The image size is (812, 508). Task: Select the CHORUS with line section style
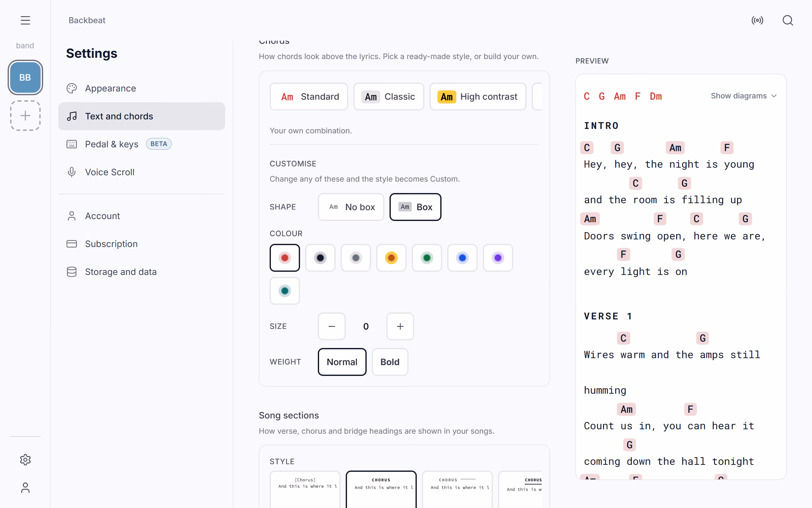point(457,489)
